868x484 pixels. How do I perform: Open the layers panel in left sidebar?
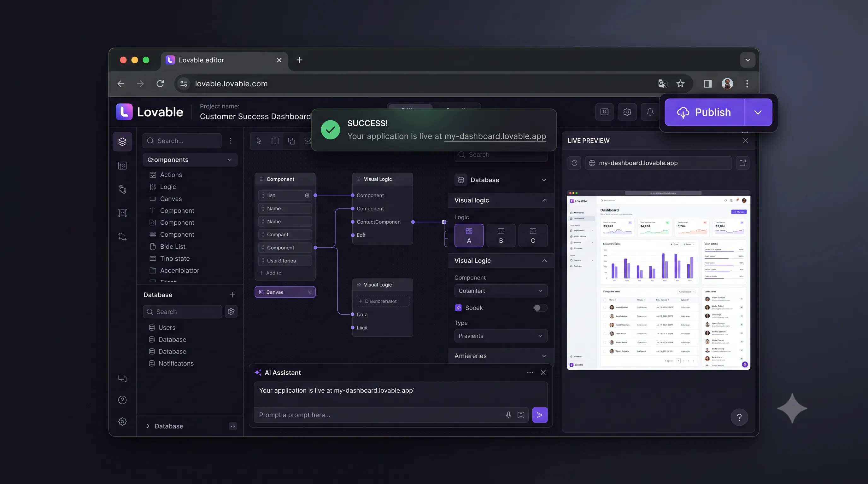click(x=122, y=142)
